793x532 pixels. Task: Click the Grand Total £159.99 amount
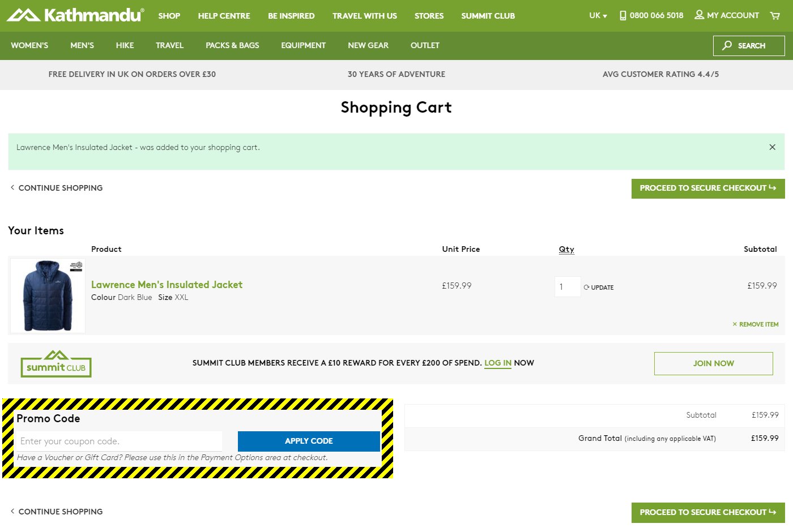(x=765, y=438)
